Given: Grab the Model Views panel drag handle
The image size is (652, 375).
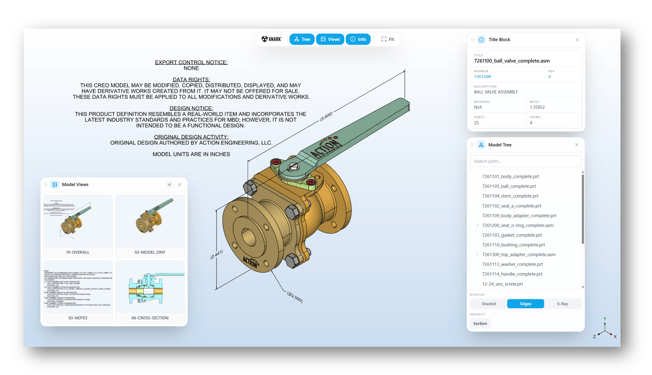Looking at the screenshot, I should (46, 185).
